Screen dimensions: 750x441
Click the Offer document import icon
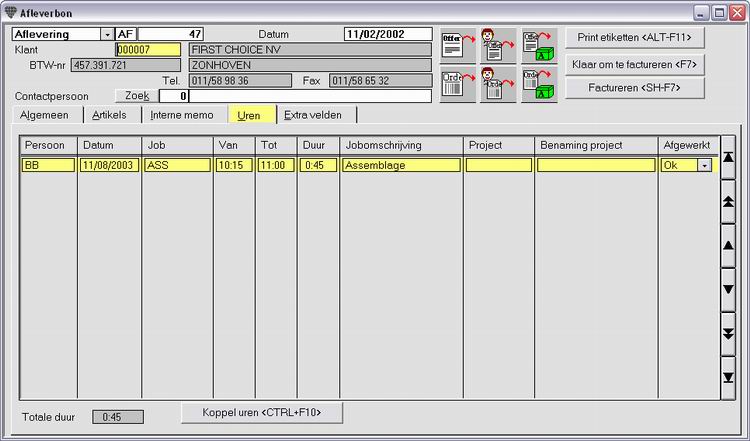[x=458, y=45]
